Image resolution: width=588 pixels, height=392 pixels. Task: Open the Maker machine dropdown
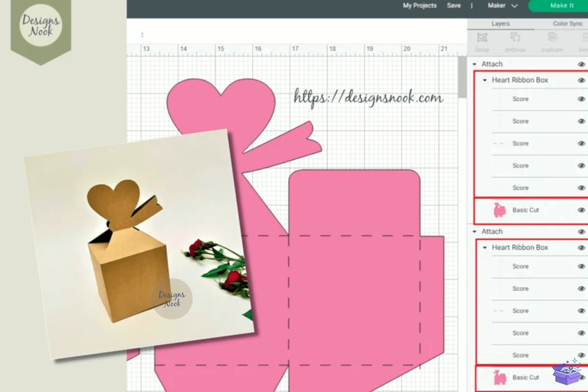pyautogui.click(x=502, y=6)
